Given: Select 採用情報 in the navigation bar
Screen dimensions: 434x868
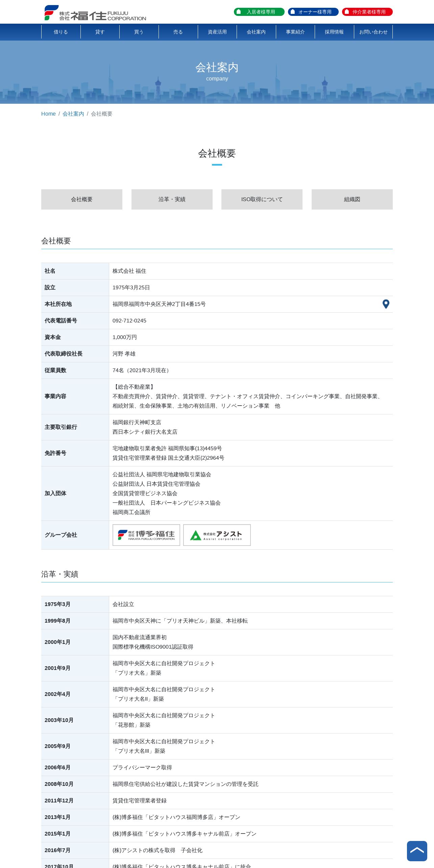Looking at the screenshot, I should pos(334,32).
